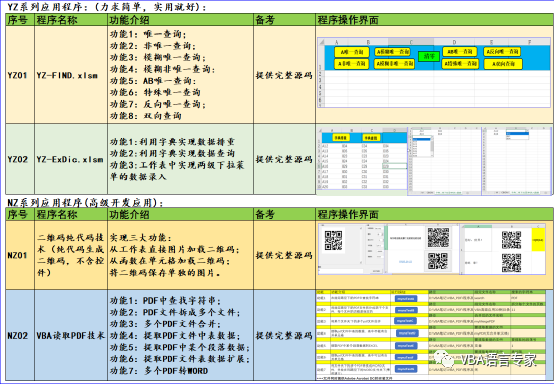The width and height of the screenshot is (554, 384).
Task: Click the yellow A唯一查询 button
Action: click(x=352, y=52)
